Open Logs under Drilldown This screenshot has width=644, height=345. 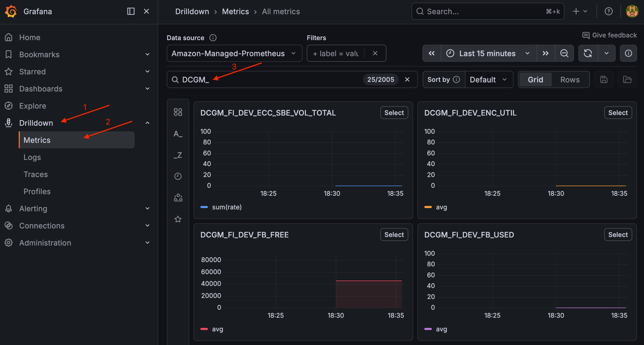click(32, 157)
